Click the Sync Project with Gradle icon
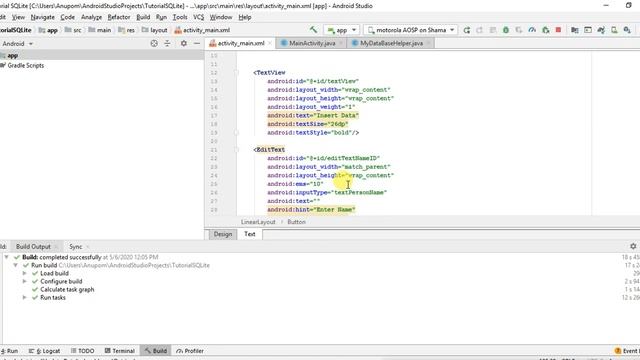The height and width of the screenshot is (360, 640). point(601,30)
